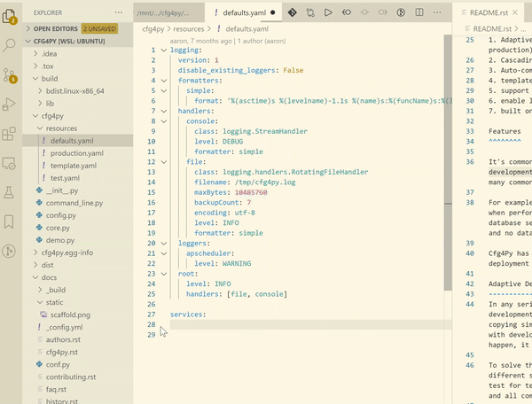Image resolution: width=532 pixels, height=404 pixels.
Task: Open the Extensions view
Action: [x=9, y=134]
